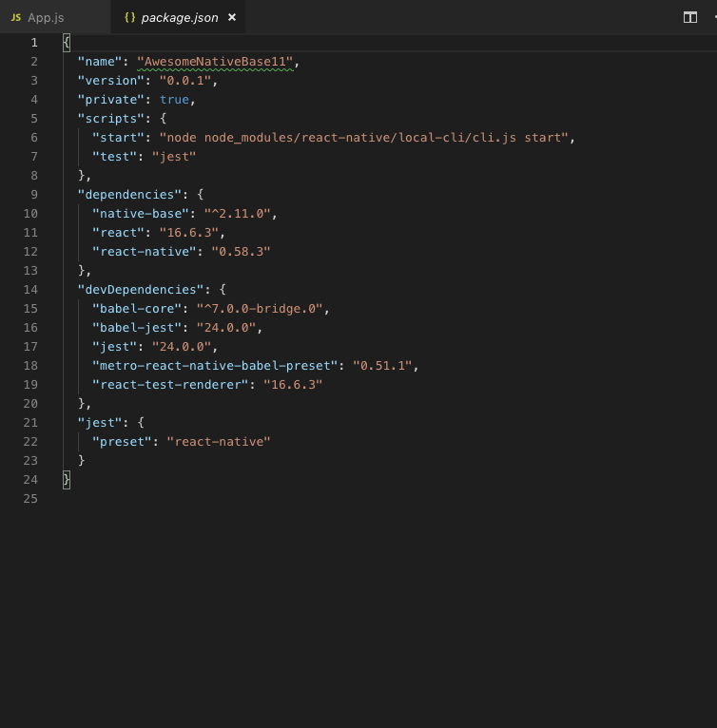Screen dimensions: 717x728
Task: Click the "metro-react-native-babel-preset" key
Action: click(x=215, y=366)
